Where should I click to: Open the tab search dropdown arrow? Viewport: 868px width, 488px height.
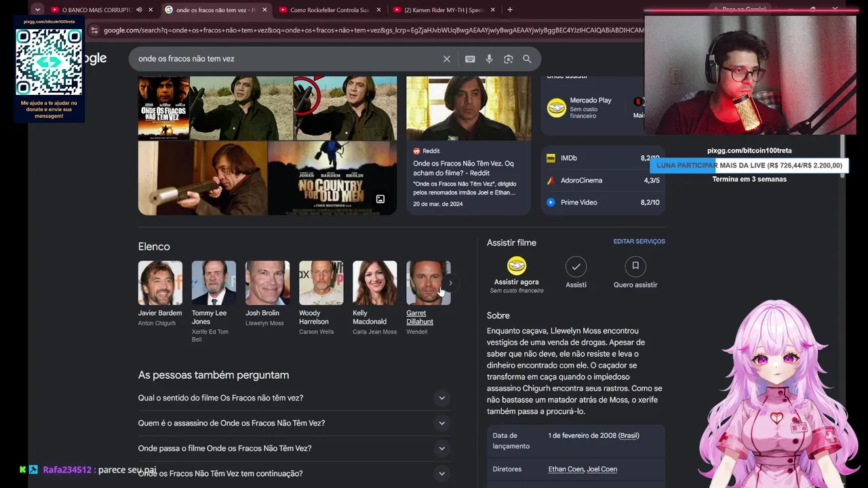tap(37, 9)
